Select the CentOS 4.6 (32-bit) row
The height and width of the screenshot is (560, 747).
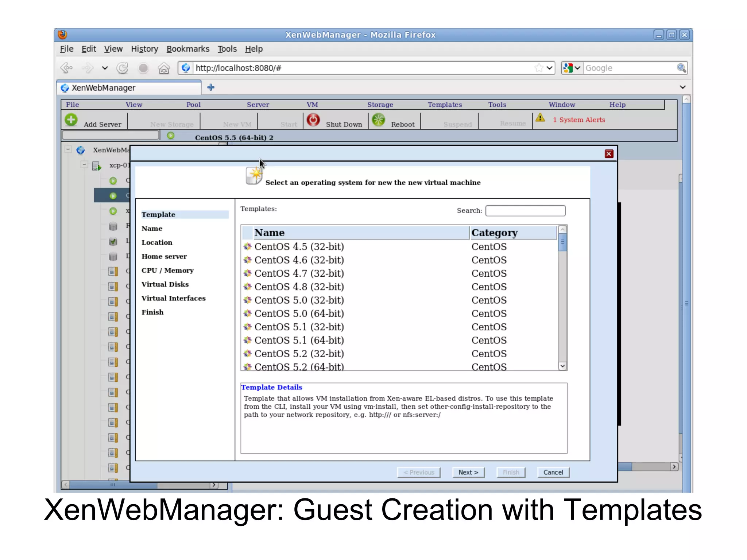point(400,260)
